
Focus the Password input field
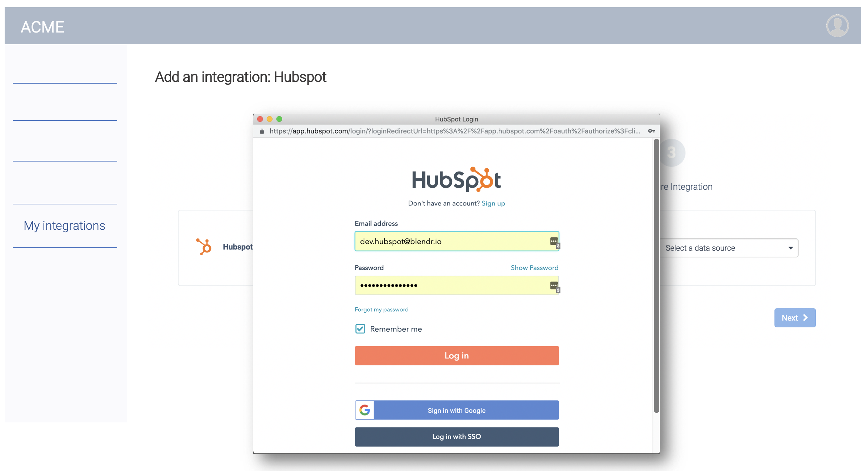pyautogui.click(x=457, y=285)
